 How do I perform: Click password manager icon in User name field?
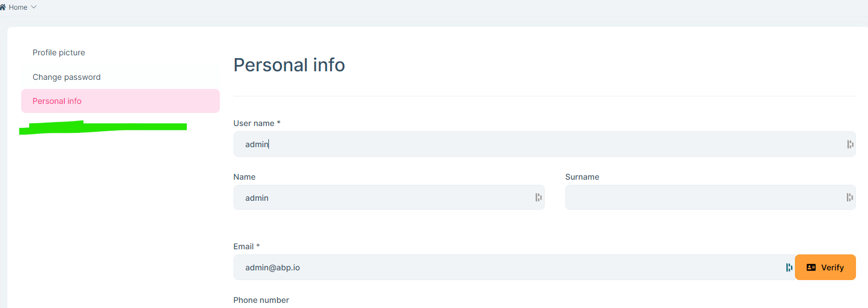[850, 144]
